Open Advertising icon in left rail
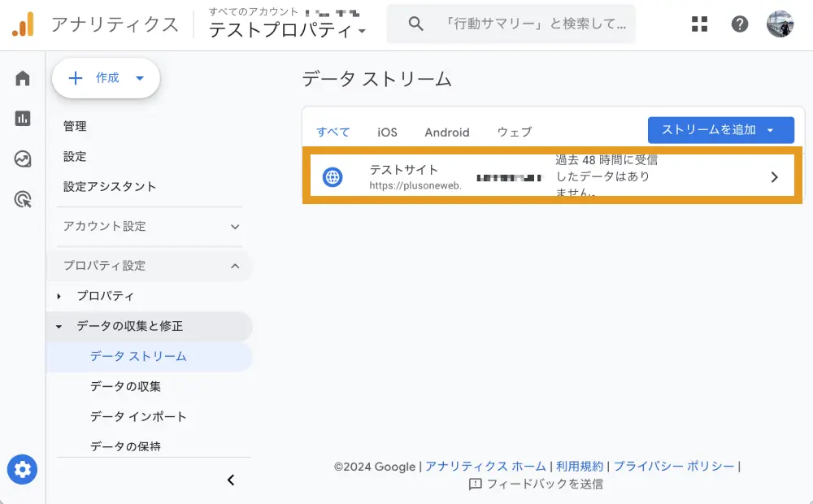 point(23,199)
